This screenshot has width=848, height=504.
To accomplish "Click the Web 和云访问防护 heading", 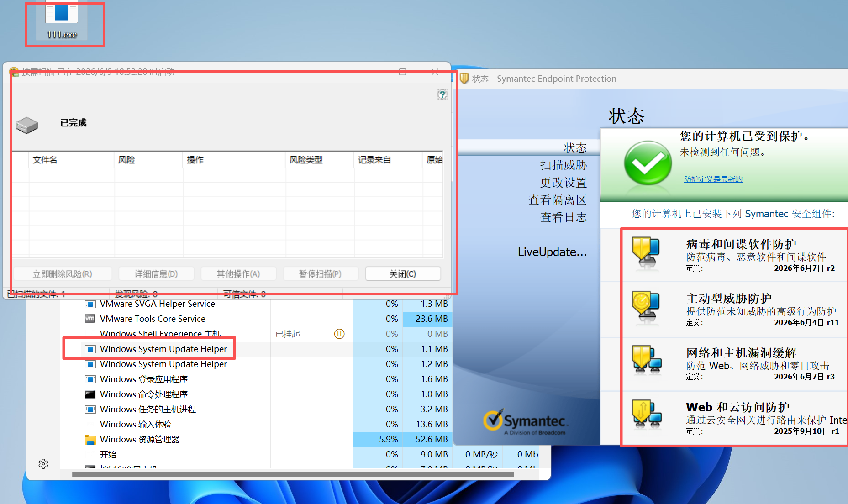I will click(737, 407).
